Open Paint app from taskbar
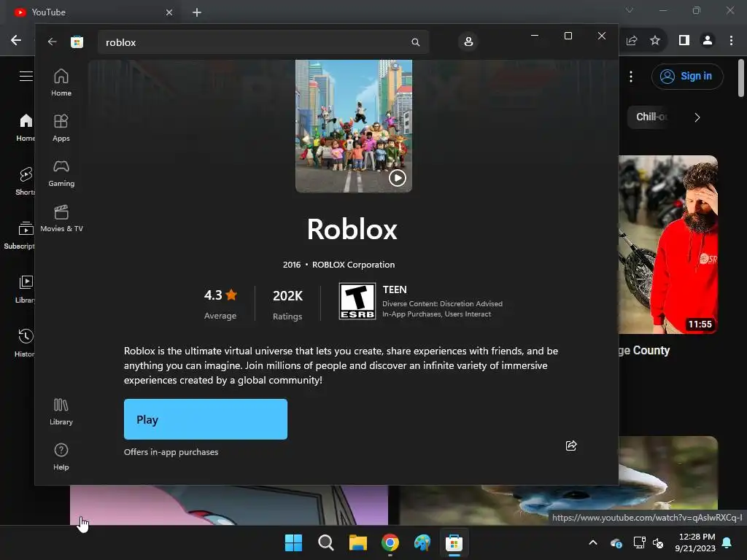Screen dimensions: 747x560 [x=422, y=542]
